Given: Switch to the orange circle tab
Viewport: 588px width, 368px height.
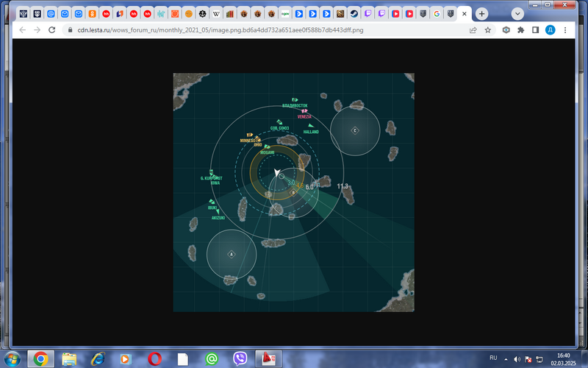Looking at the screenshot, I should [x=189, y=14].
